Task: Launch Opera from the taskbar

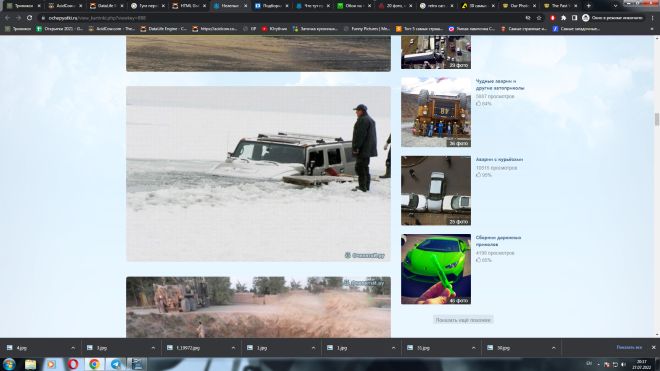Action: point(73,364)
